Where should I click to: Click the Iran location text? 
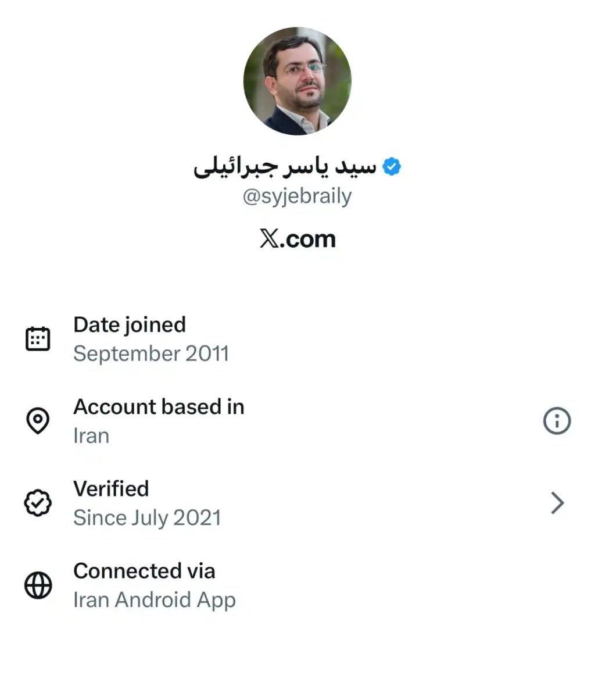click(x=91, y=435)
